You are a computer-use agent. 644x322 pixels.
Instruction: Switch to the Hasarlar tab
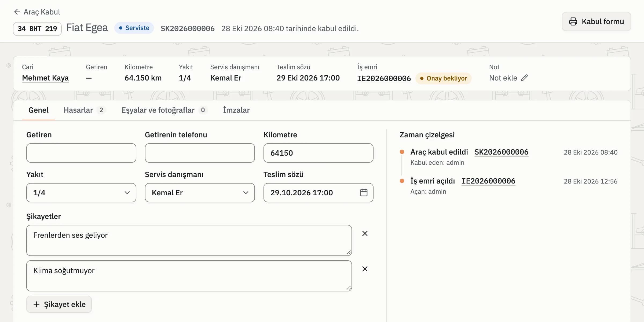coord(85,110)
